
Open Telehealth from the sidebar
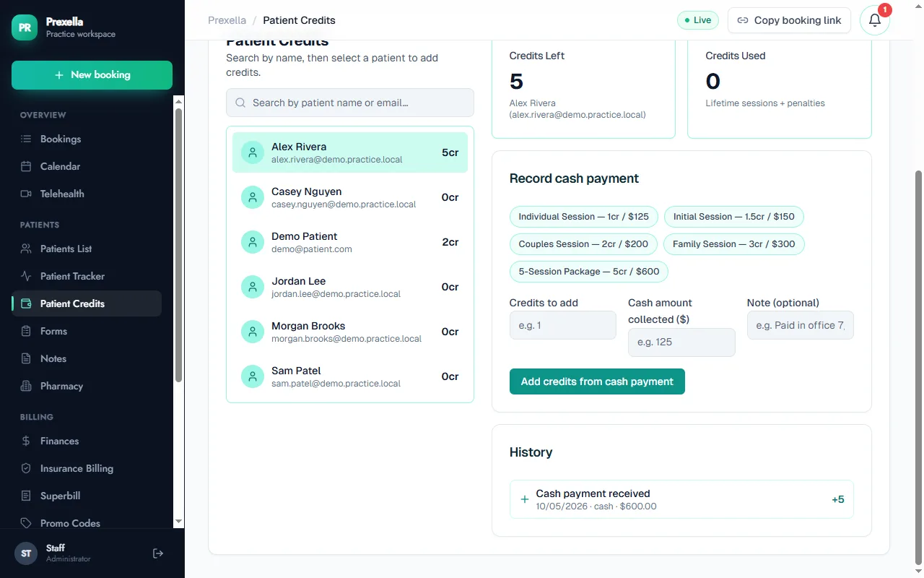click(x=87, y=194)
